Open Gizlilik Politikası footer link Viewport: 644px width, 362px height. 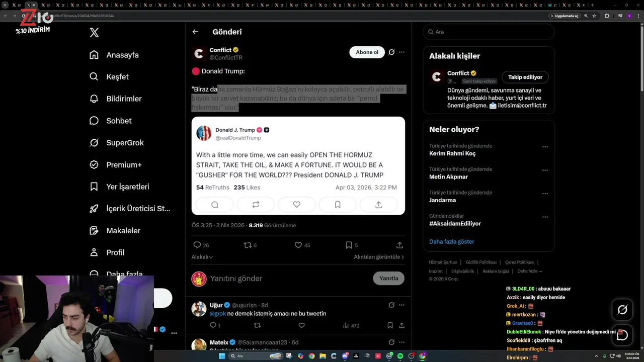click(481, 262)
